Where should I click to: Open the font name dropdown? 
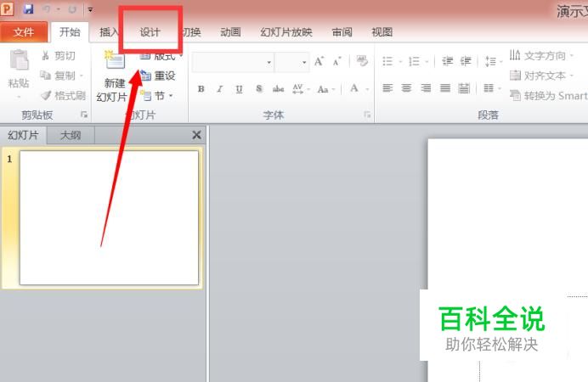coord(269,62)
